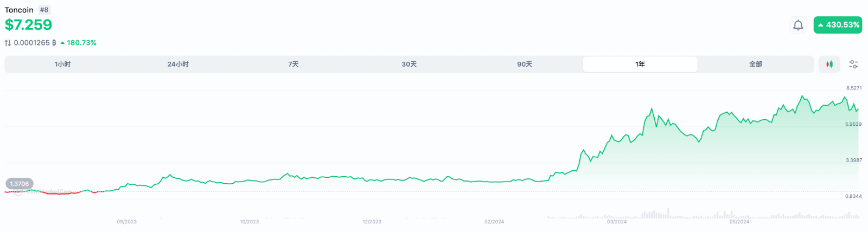Select the 1小时 time range tab

62,65
